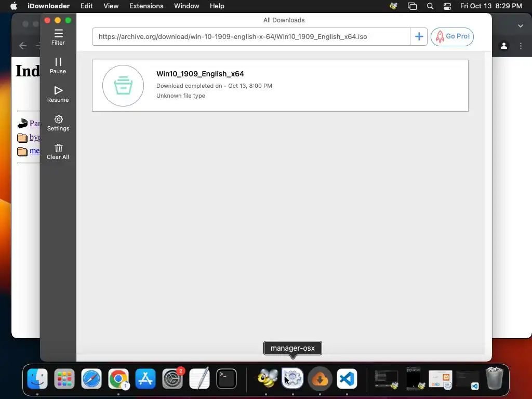Open the View menu
532x399 pixels.
[111, 6]
